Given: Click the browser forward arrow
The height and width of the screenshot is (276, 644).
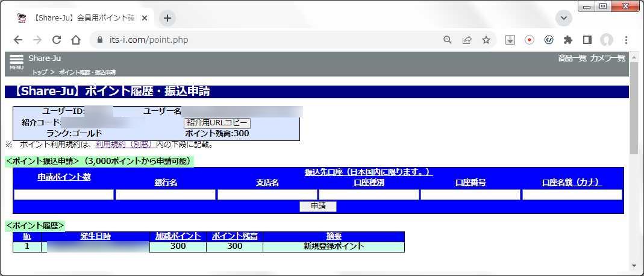Looking at the screenshot, I should click(37, 40).
